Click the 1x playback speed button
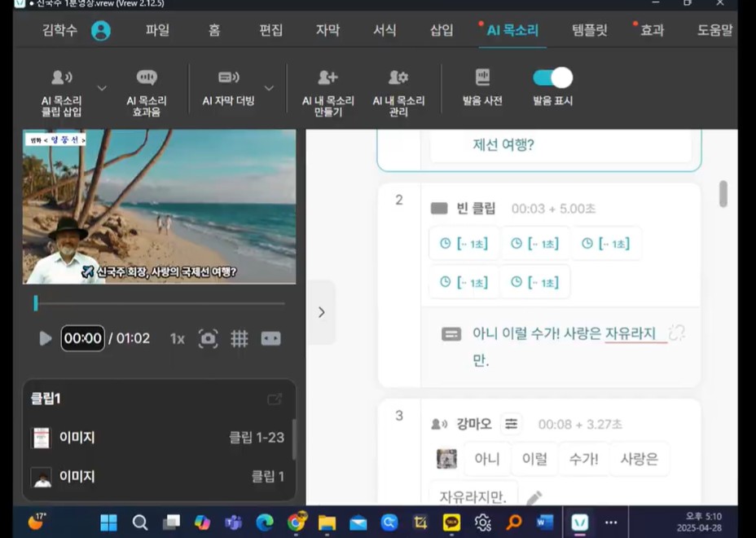The height and width of the screenshot is (538, 756). [177, 338]
